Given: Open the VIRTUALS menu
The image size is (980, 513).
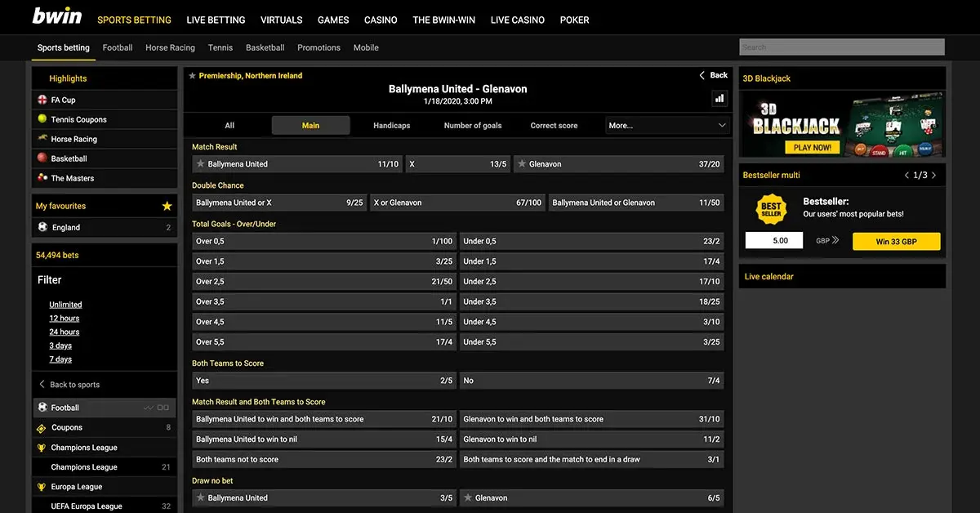Looking at the screenshot, I should pos(282,20).
